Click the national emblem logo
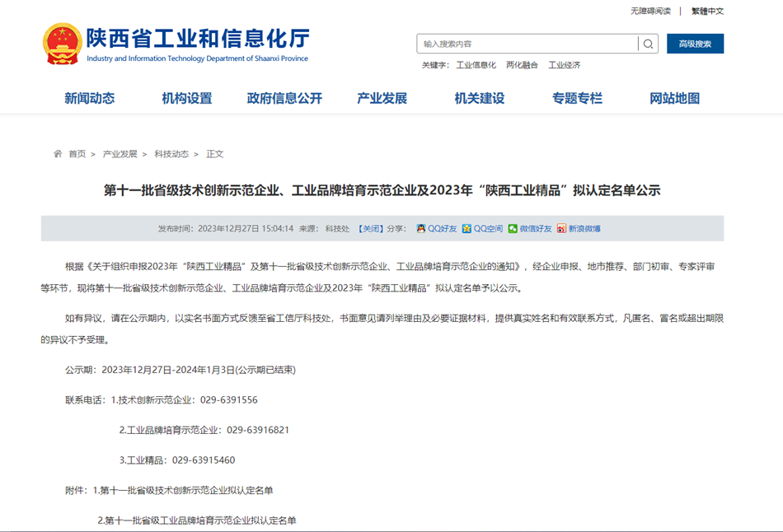This screenshot has height=532, width=783. (x=62, y=44)
